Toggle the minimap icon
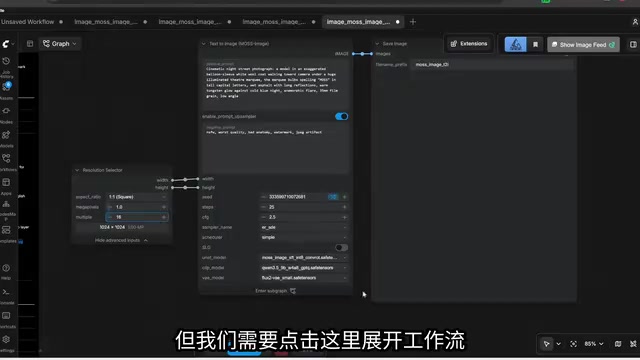This screenshot has height=360, width=640. (x=618, y=344)
